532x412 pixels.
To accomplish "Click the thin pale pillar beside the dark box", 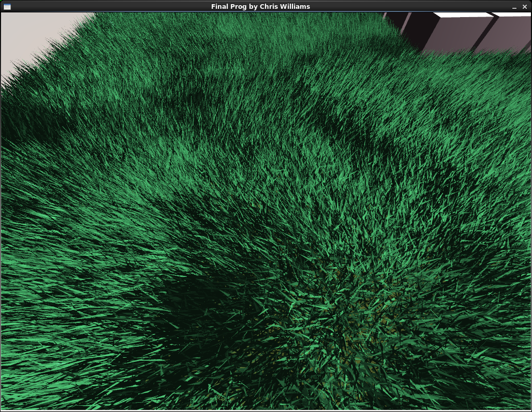I will coord(406,23).
